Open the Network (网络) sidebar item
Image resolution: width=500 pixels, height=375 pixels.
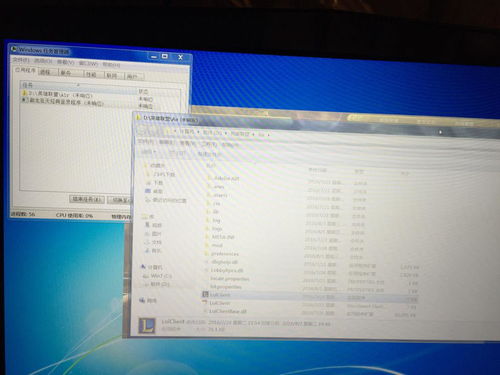[x=148, y=301]
